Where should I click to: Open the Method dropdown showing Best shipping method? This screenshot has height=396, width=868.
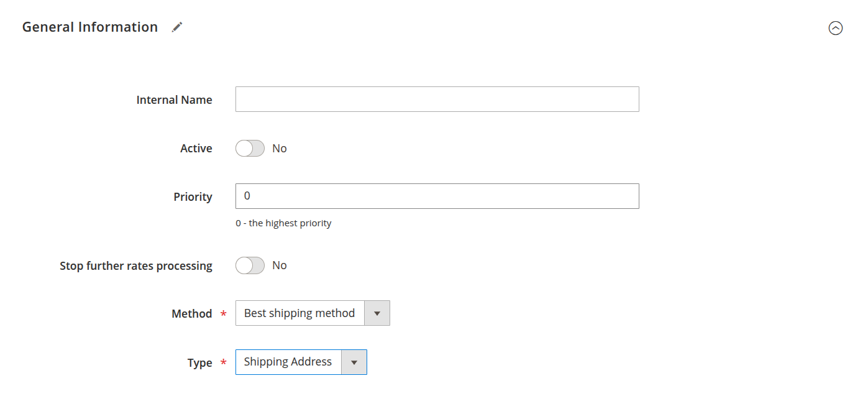pos(299,313)
